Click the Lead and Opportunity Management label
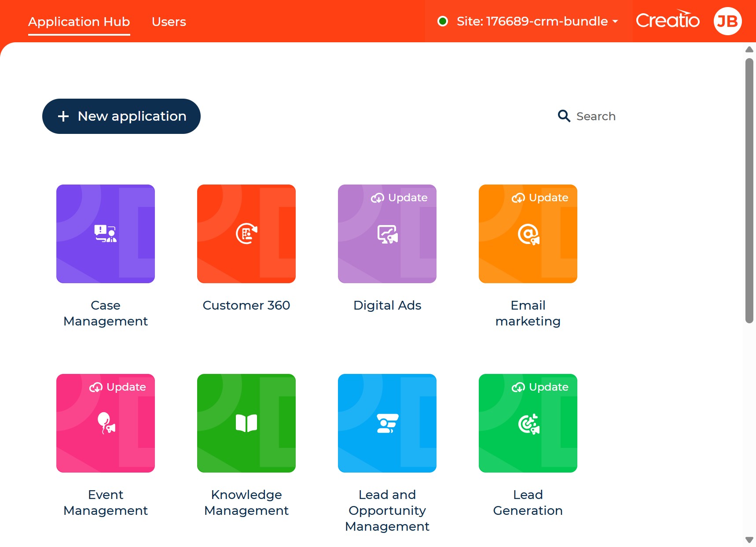This screenshot has width=756, height=547. click(x=387, y=510)
